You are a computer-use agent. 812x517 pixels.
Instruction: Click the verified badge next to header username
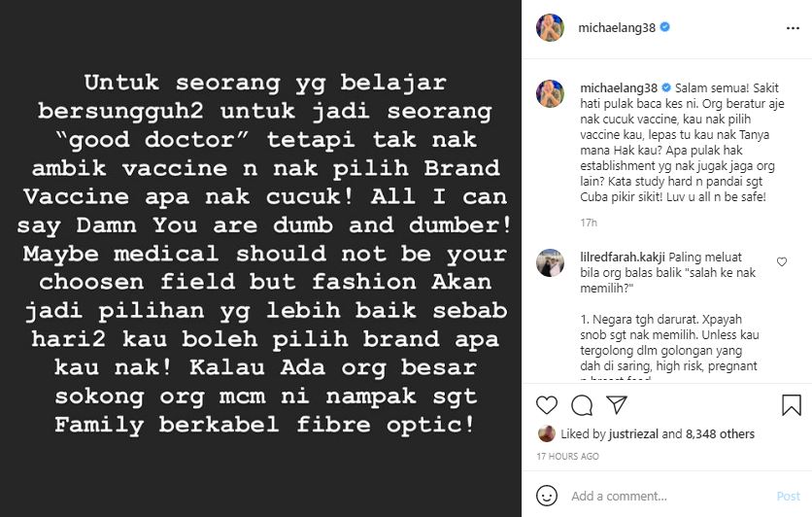coord(665,27)
